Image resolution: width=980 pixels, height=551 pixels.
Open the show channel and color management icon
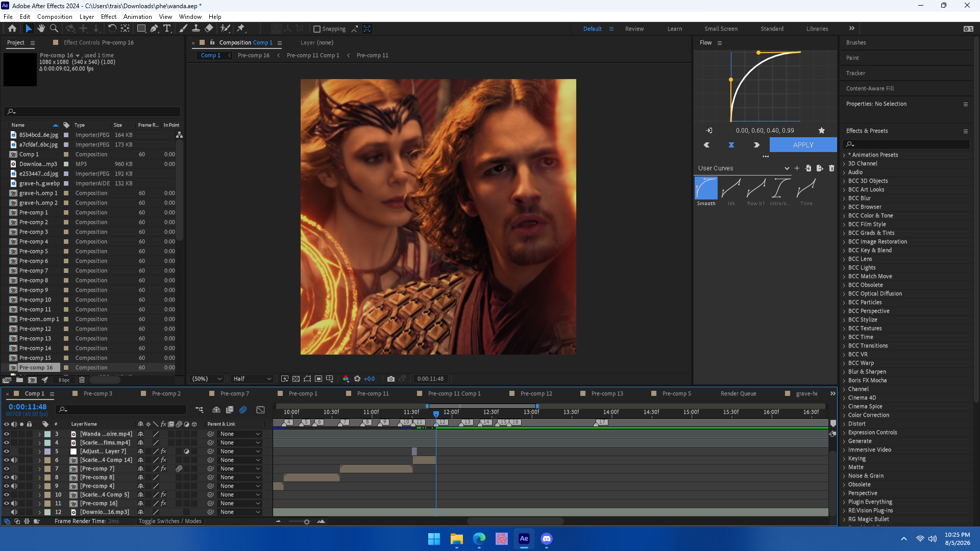pyautogui.click(x=346, y=379)
